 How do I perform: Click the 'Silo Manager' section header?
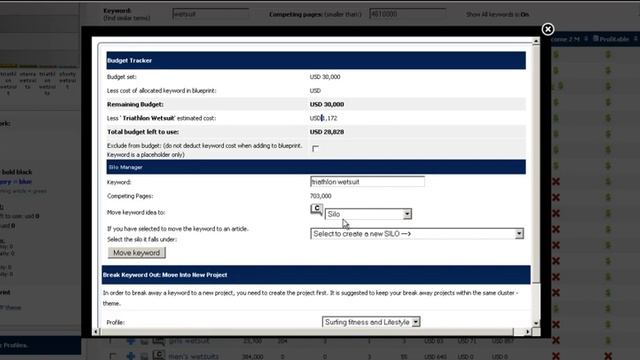pos(316,167)
